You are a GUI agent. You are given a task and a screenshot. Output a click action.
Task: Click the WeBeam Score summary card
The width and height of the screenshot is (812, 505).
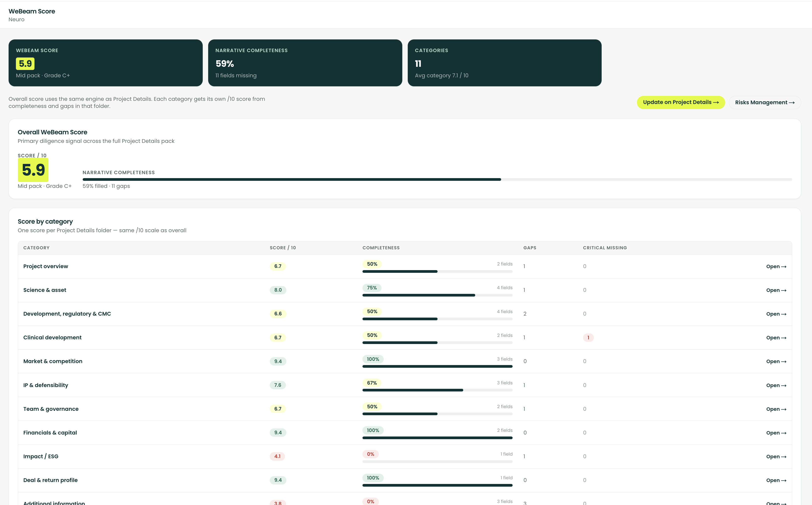(x=105, y=63)
